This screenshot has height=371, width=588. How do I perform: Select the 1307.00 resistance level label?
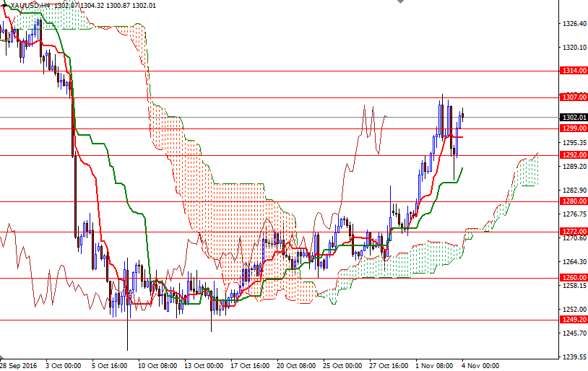click(573, 97)
